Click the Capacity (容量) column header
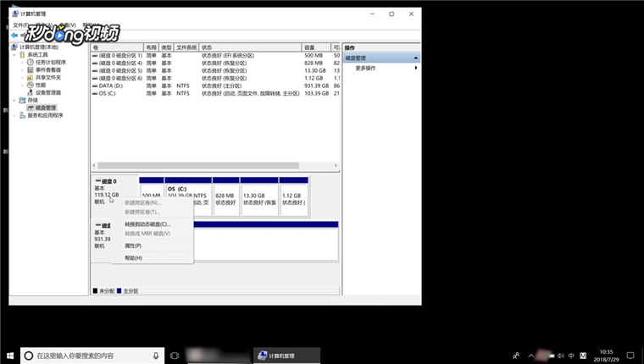The height and width of the screenshot is (364, 644). point(316,47)
